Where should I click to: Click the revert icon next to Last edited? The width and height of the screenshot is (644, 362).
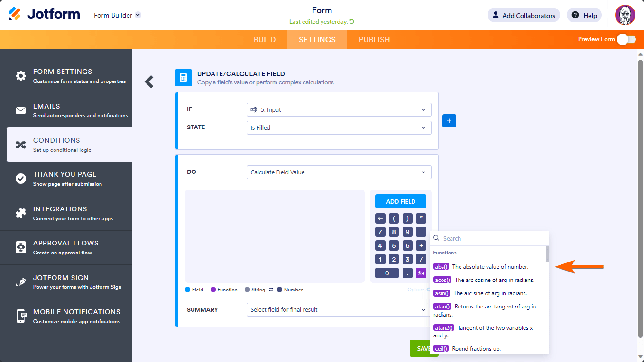pyautogui.click(x=351, y=22)
